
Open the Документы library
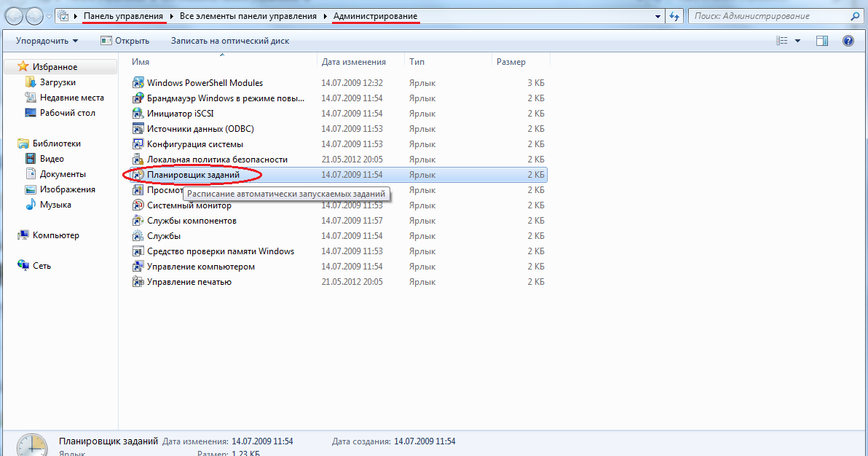(x=63, y=174)
